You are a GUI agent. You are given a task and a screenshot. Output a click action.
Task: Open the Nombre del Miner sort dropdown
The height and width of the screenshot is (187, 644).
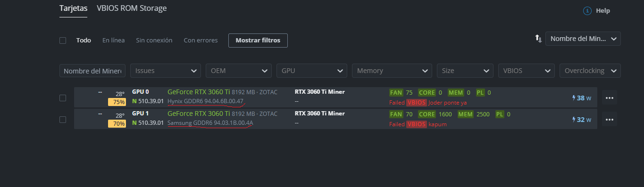[x=583, y=39]
